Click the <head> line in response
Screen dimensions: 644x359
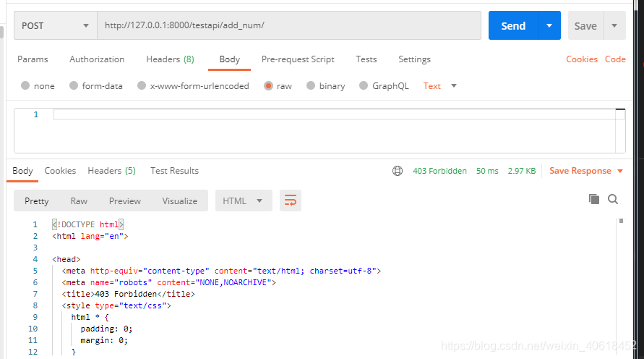click(x=66, y=260)
